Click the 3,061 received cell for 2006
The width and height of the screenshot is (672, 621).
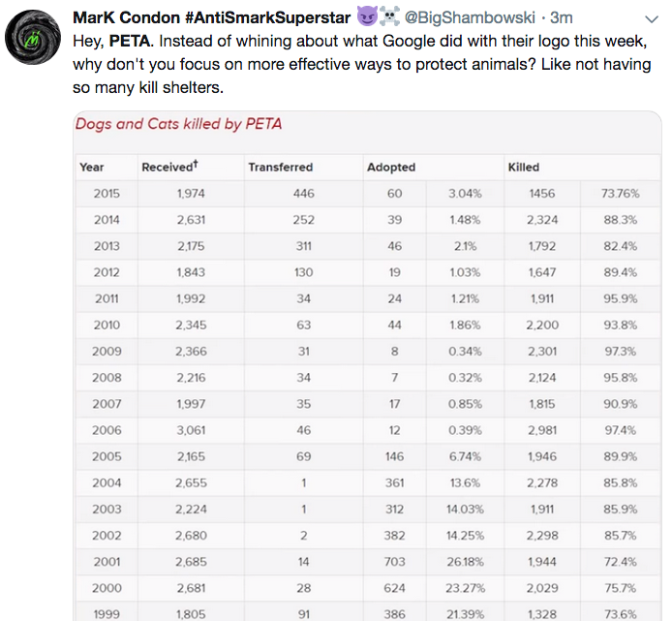click(191, 430)
